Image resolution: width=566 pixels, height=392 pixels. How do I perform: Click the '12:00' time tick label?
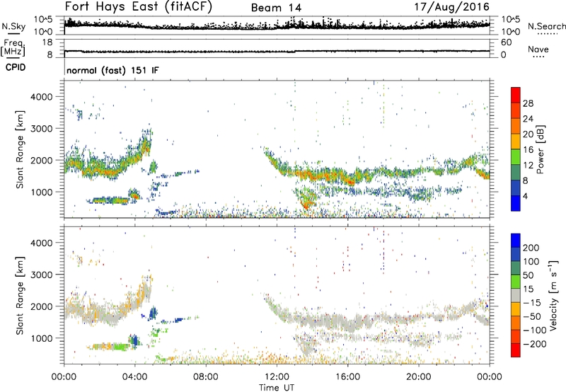coord(277,377)
